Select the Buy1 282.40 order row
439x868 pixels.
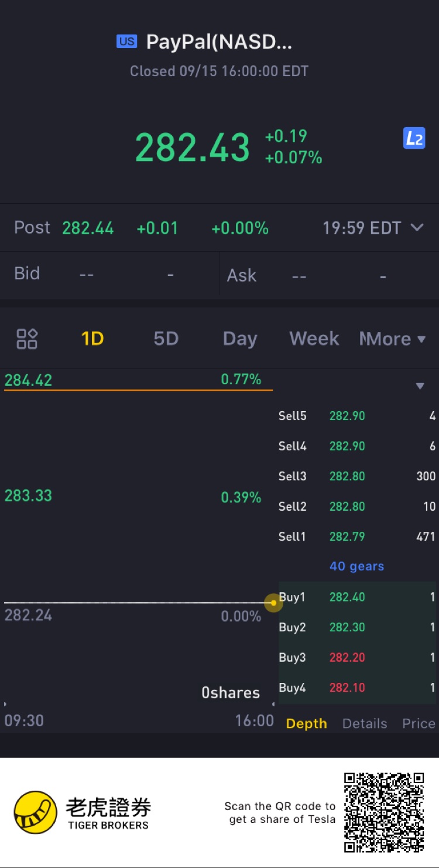[356, 597]
